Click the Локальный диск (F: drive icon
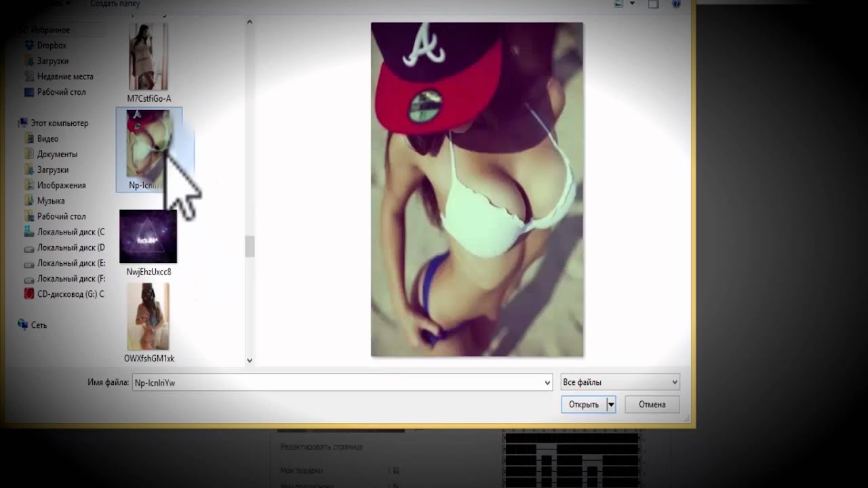The height and width of the screenshot is (488, 868). click(29, 279)
